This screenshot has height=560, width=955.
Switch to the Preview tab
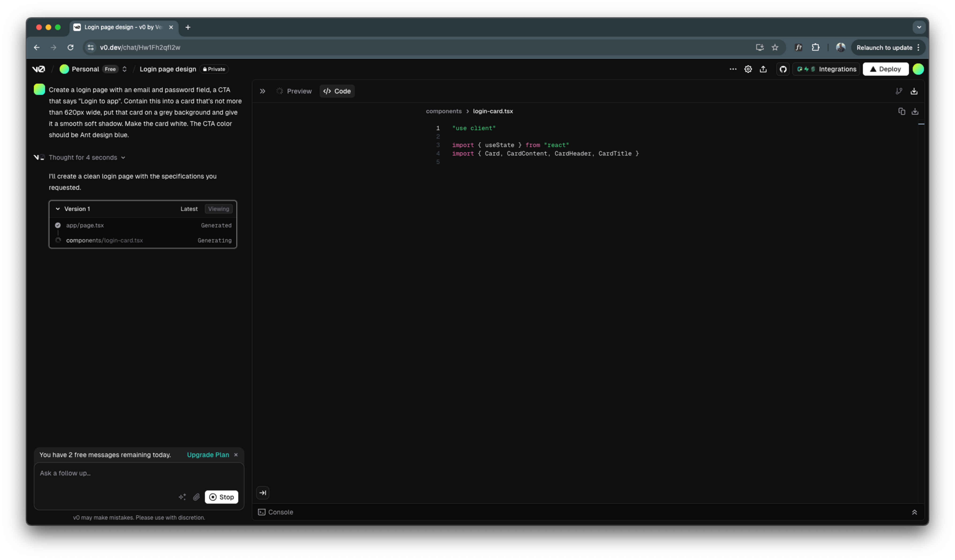(x=294, y=91)
